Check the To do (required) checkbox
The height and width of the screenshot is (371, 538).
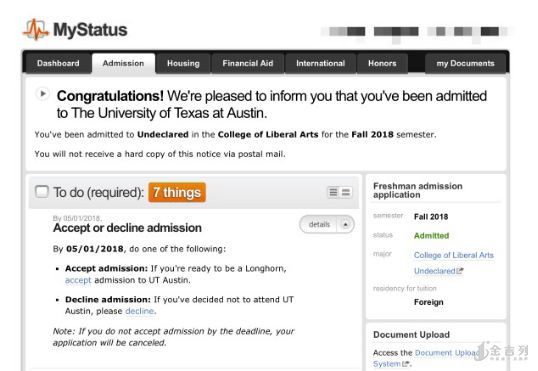[x=42, y=192]
